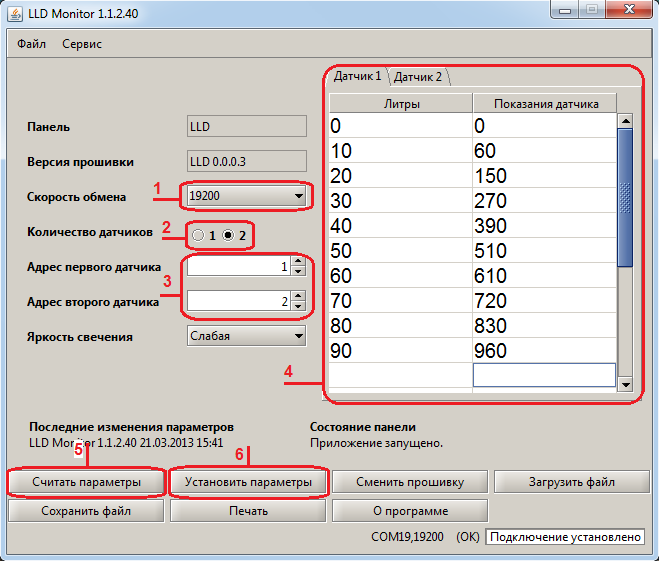The width and height of the screenshot is (659, 561).
Task: Select radio button 2 for sensor count
Action: [228, 235]
